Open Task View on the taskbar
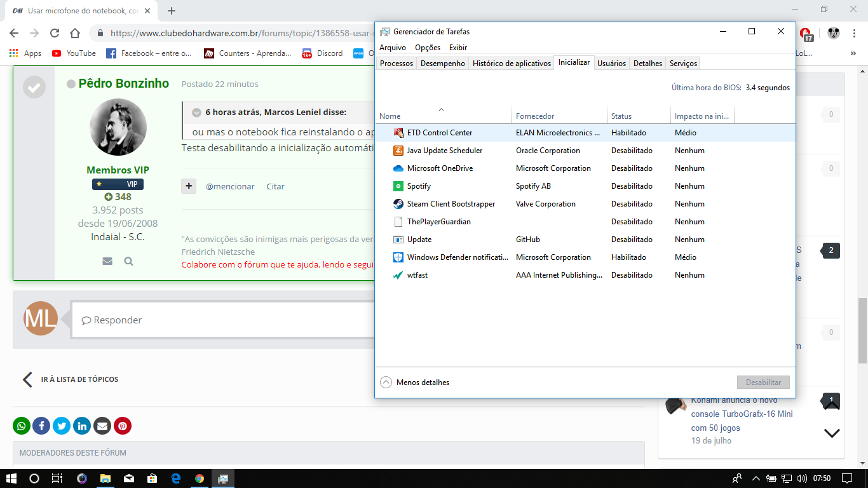The image size is (868, 488). (x=57, y=478)
